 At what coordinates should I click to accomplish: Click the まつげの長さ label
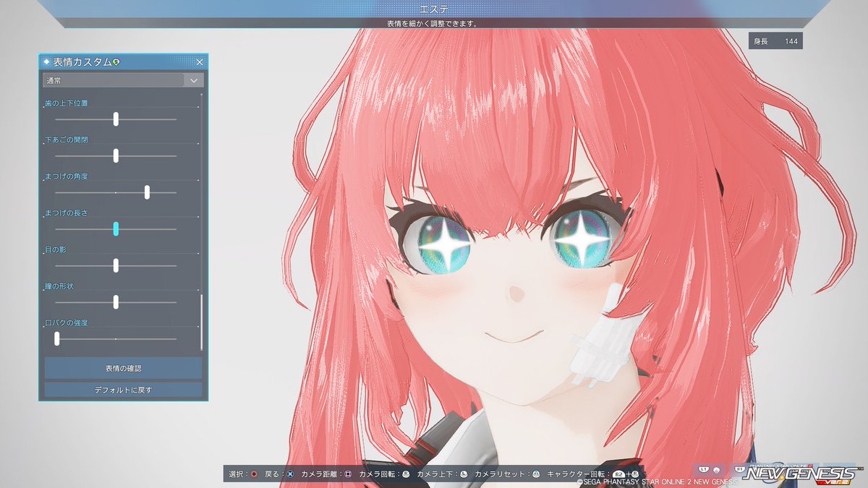tap(66, 213)
